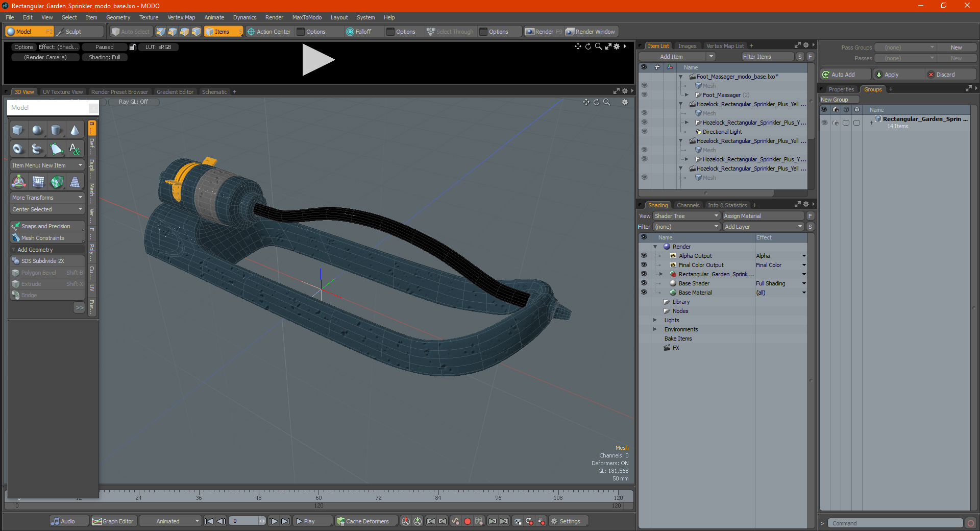The image size is (980, 531).
Task: Activate the Transform tool icon
Action: coord(19,182)
